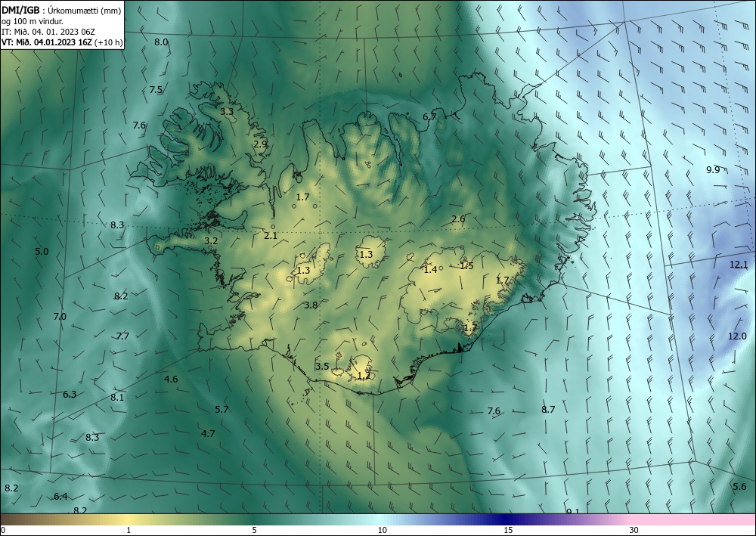Click the 4.6 value label
The height and width of the screenshot is (536, 756).
click(x=171, y=379)
